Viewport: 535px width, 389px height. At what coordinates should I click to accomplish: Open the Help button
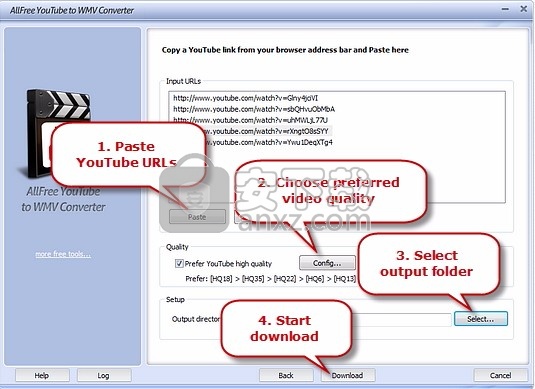[x=42, y=375]
